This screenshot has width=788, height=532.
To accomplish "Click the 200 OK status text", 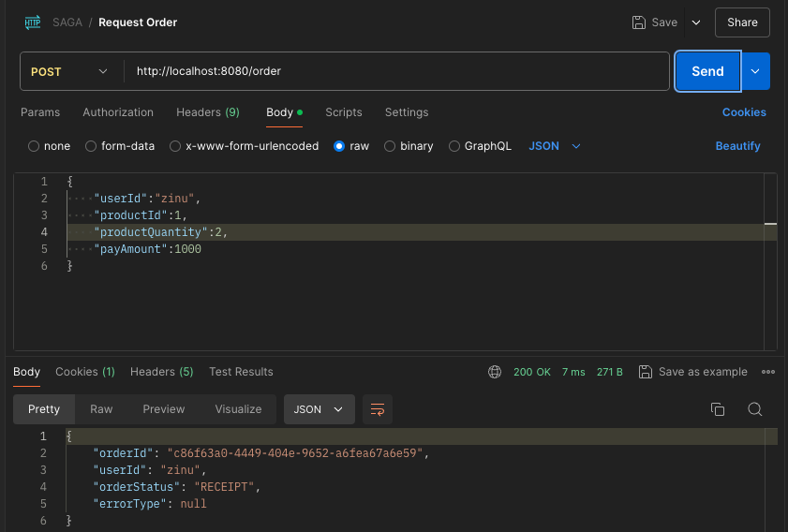I will pyautogui.click(x=531, y=372).
